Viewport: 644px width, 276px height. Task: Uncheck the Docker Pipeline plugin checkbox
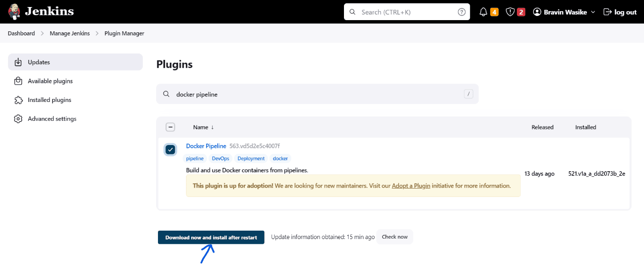pos(171,150)
